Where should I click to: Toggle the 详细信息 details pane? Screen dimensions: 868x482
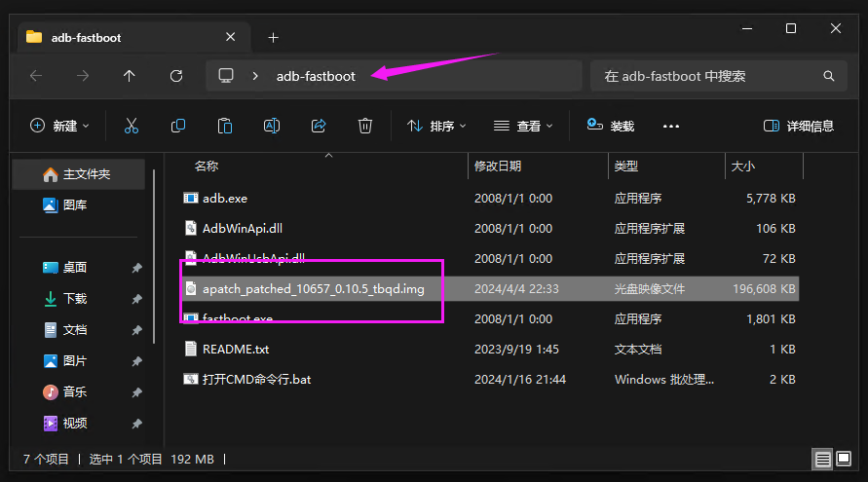point(799,126)
